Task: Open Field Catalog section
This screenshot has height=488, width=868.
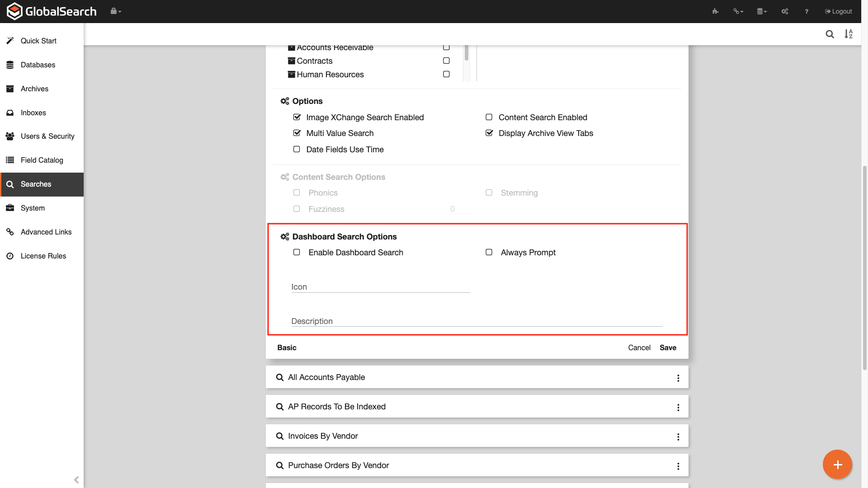Action: [42, 160]
